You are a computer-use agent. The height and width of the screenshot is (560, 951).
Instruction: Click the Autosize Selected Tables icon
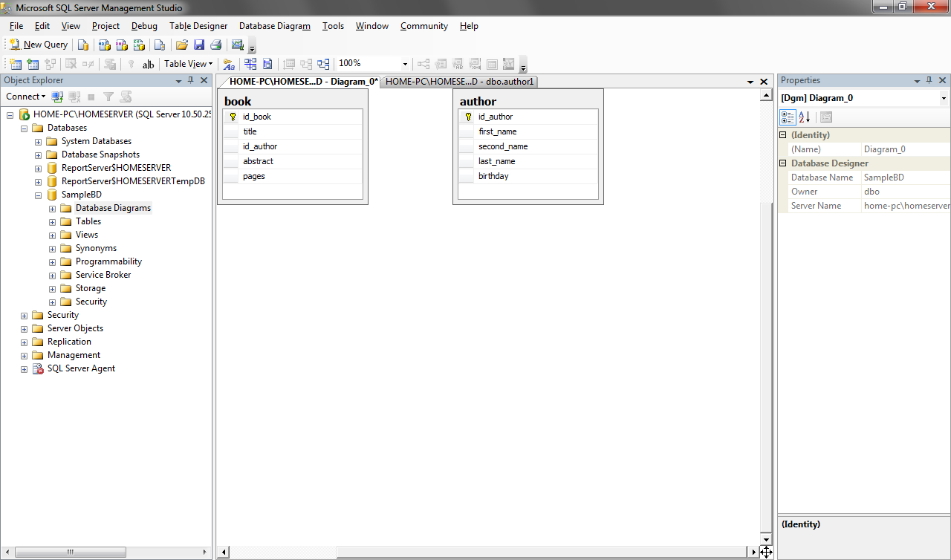pyautogui.click(x=289, y=64)
